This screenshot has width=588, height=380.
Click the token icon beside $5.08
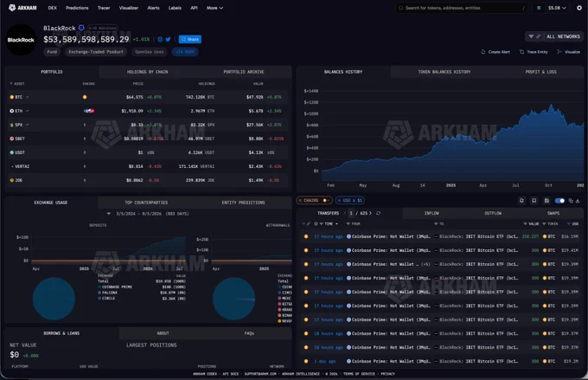click(539, 8)
